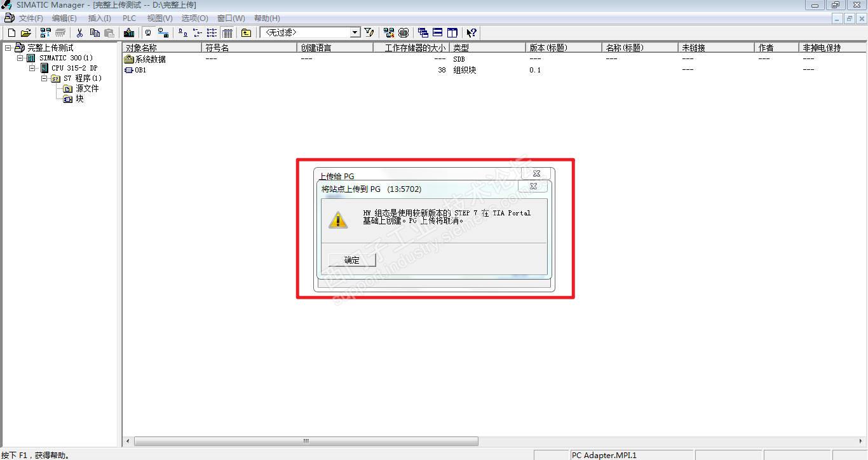Create a new project with the New icon
This screenshot has width=868, height=460.
[x=11, y=32]
